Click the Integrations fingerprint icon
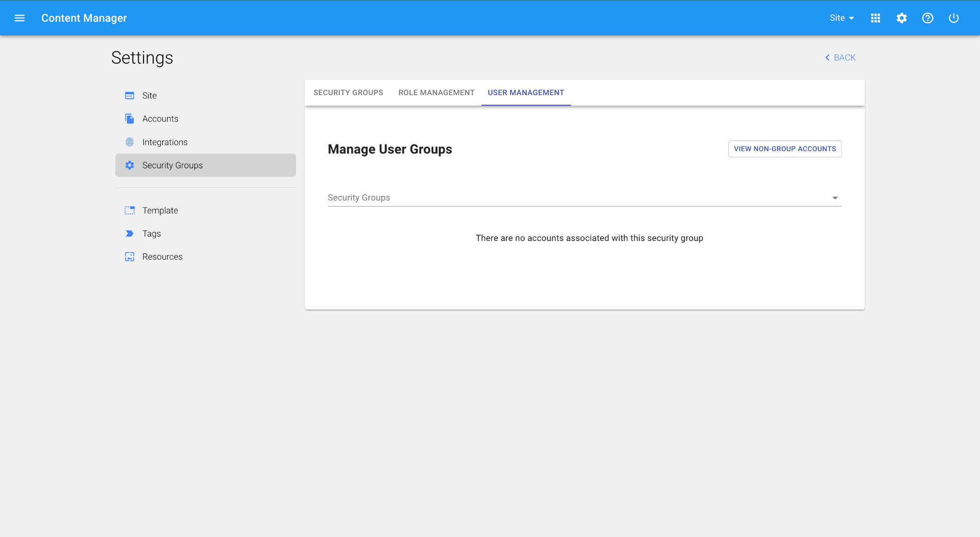980x537 pixels. click(x=130, y=142)
